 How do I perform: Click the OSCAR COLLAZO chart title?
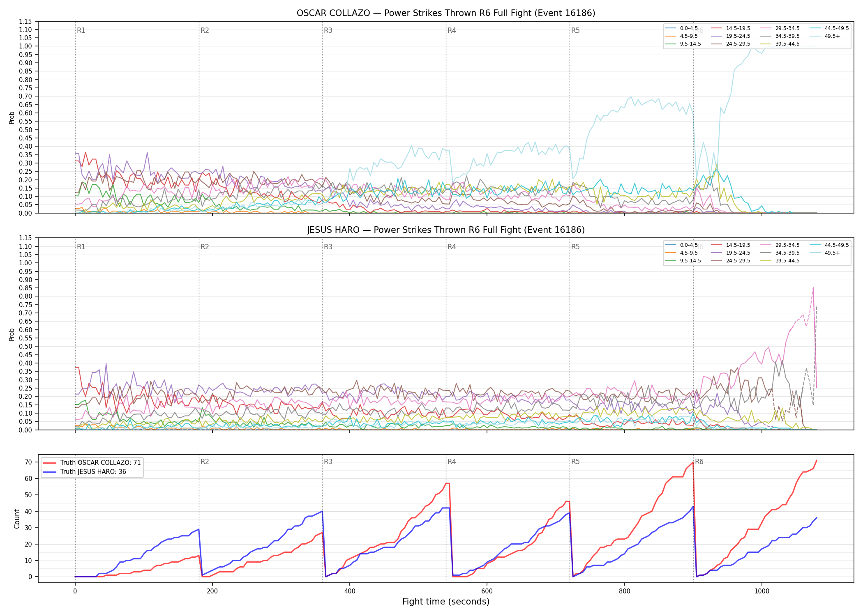tap(446, 13)
